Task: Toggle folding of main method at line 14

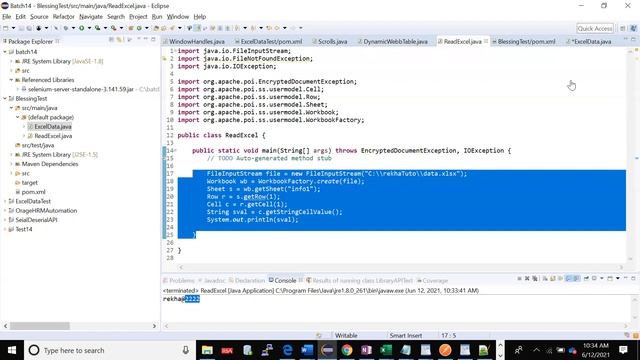Action: click(x=176, y=151)
